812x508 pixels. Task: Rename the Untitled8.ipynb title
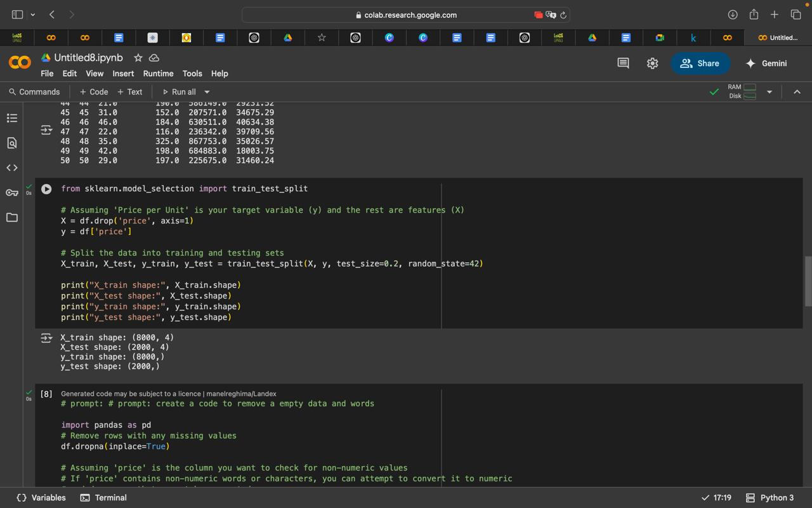coord(88,58)
